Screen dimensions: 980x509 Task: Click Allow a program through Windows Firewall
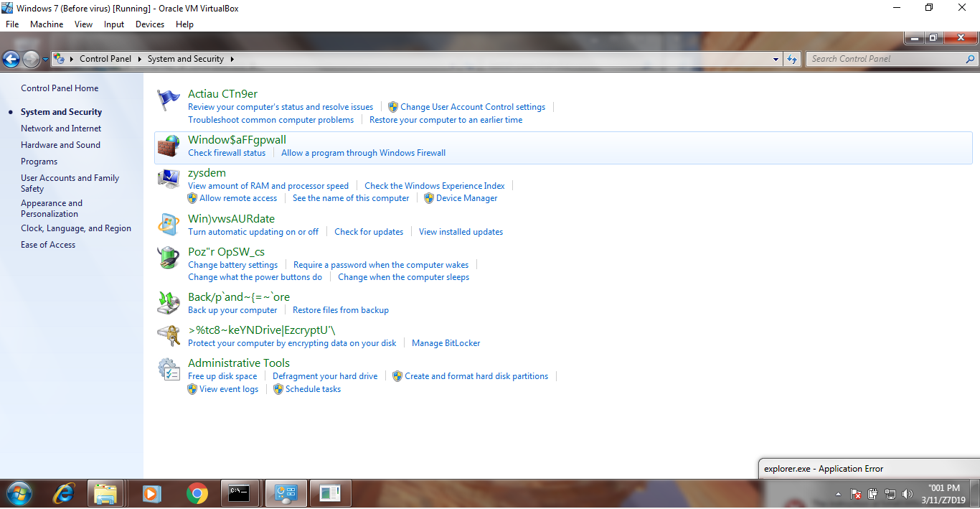(364, 153)
